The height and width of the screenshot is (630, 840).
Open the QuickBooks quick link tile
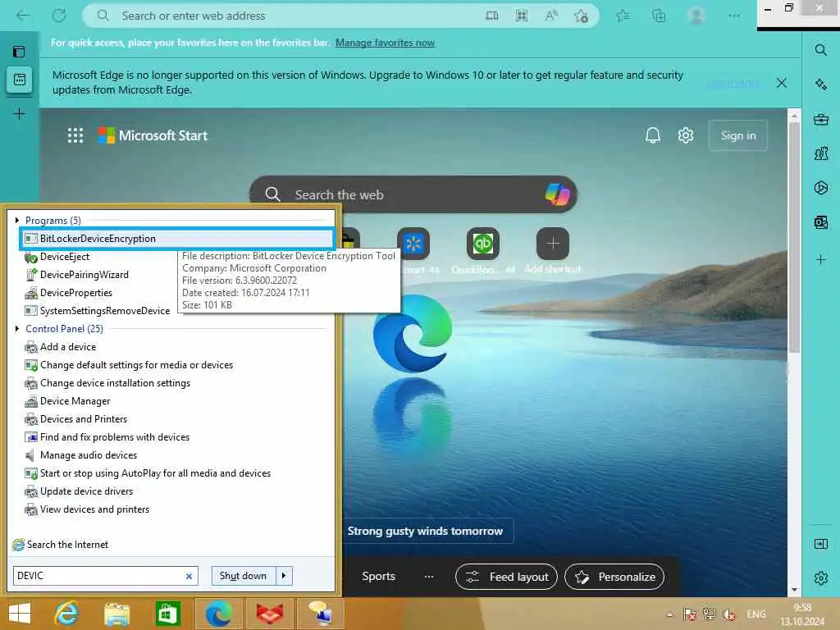[x=483, y=244]
